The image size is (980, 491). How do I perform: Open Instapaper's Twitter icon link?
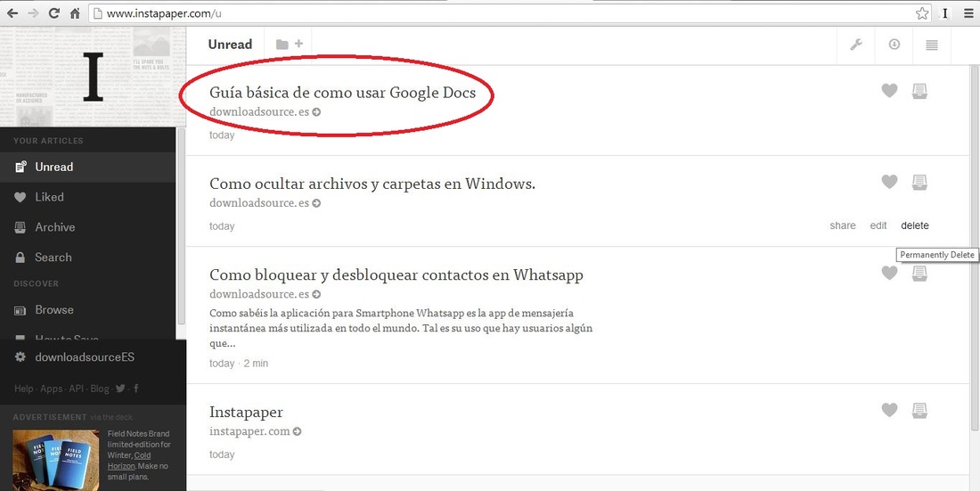(120, 389)
